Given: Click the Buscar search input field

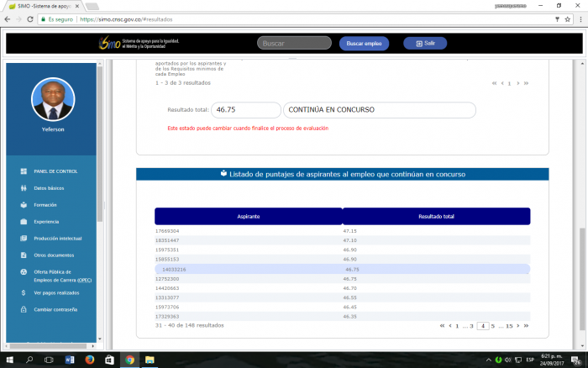Looking at the screenshot, I should click(294, 43).
